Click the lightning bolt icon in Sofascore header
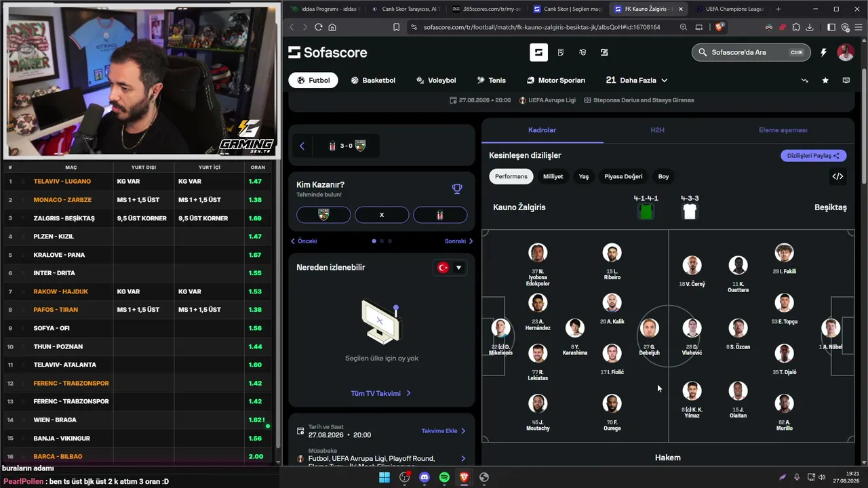The height and width of the screenshot is (488, 868). 824,52
